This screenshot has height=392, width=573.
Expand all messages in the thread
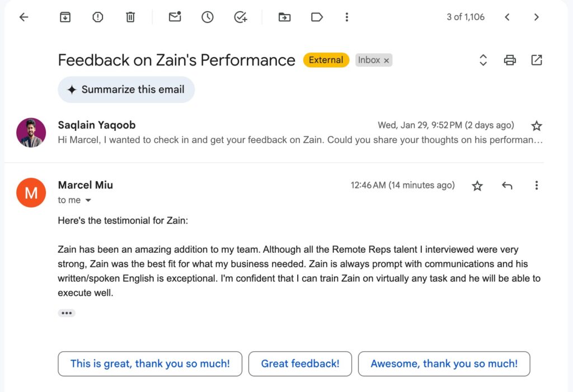coord(483,60)
